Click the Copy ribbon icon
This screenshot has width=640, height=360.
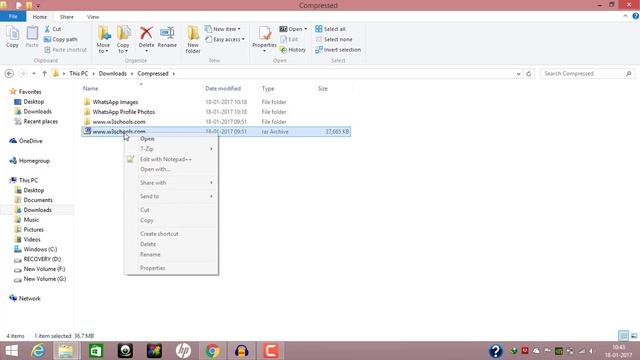tap(12, 37)
